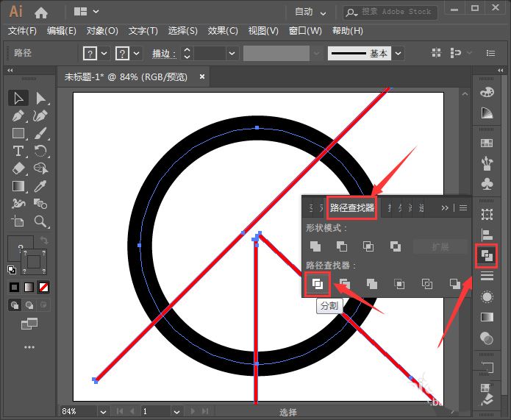Viewport: 511px width, 420px height.
Task: Click the 扩展 button in Pathfinder panel
Action: (x=440, y=246)
